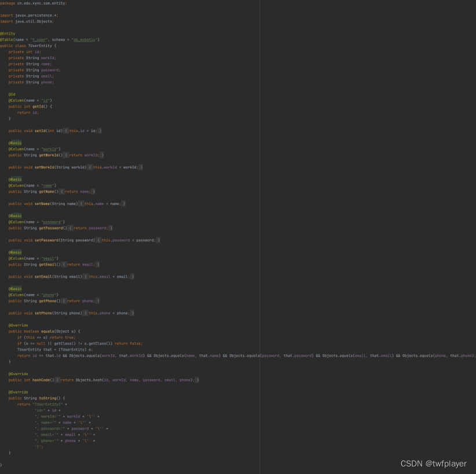Image resolution: width=476 pixels, height=474 pixels.
Task: Click the @Entity annotation
Action: click(x=8, y=34)
